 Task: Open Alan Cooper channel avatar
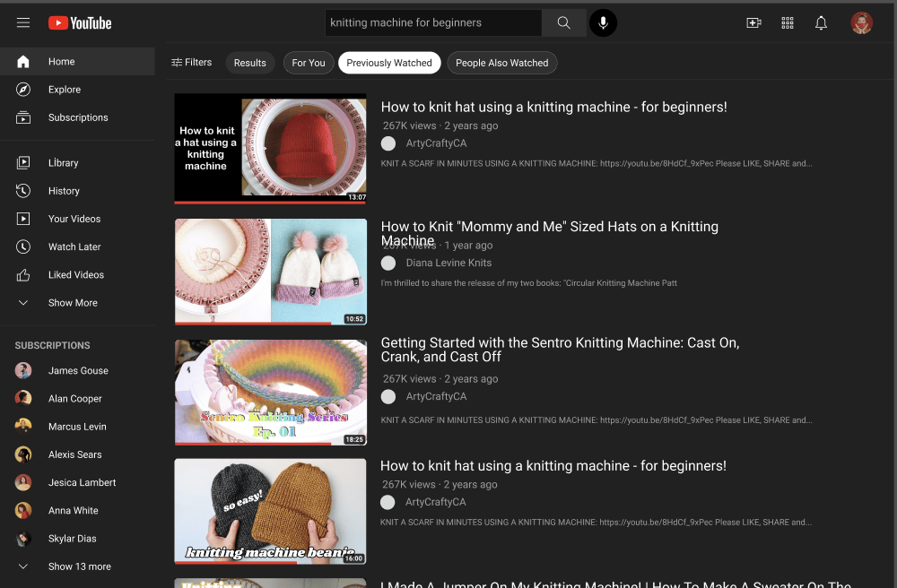[23, 399]
